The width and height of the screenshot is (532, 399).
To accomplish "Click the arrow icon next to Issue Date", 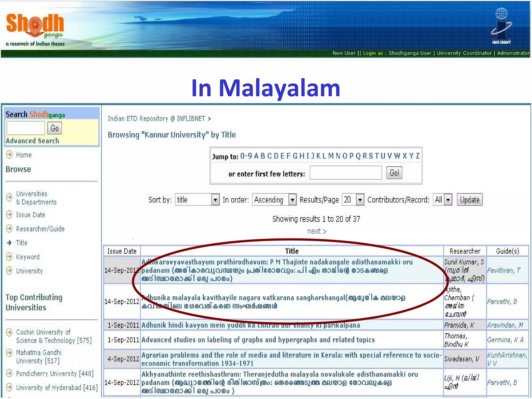I will [x=9, y=215].
